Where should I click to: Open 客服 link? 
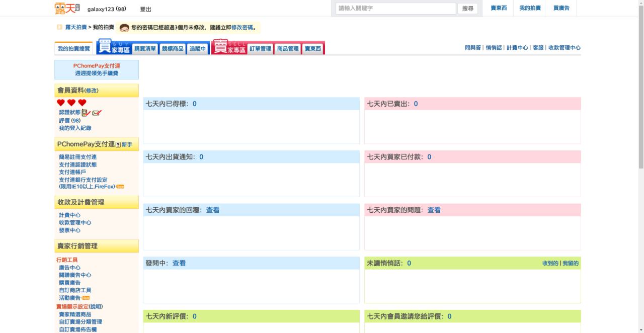(538, 48)
